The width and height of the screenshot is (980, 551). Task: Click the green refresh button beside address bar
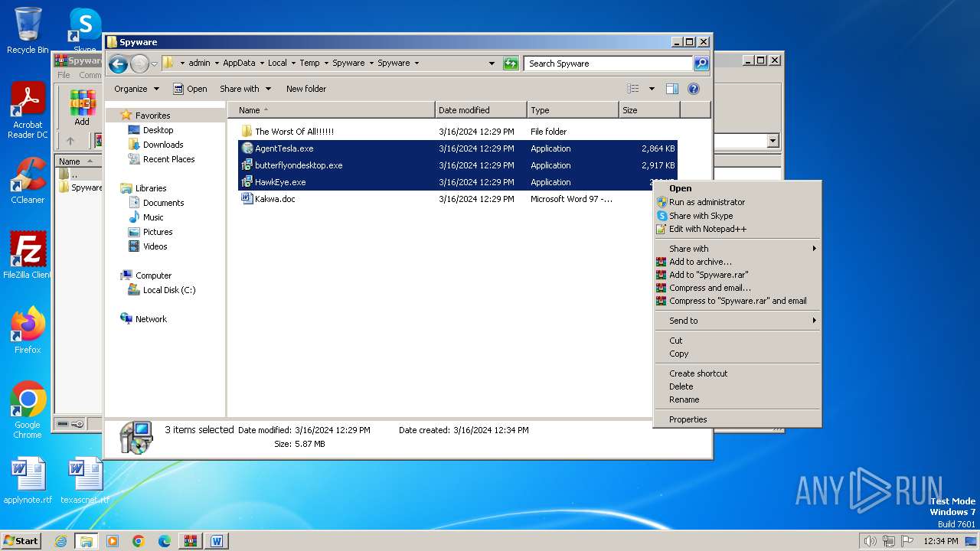click(x=511, y=64)
